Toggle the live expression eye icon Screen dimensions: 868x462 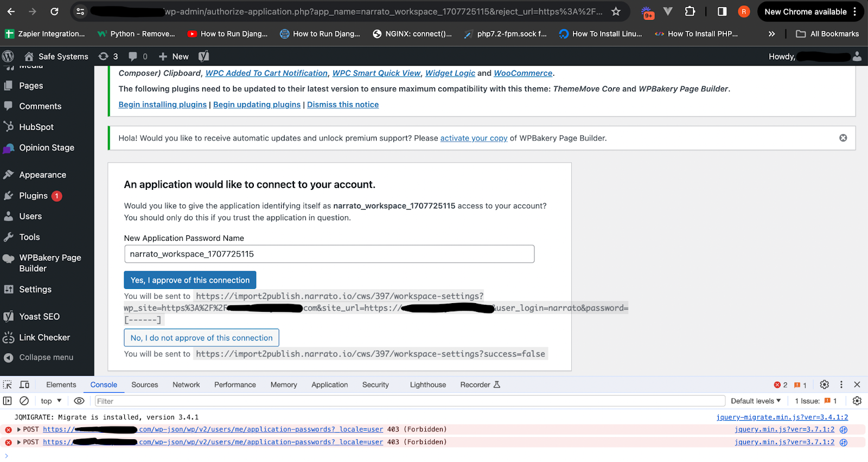tap(79, 401)
